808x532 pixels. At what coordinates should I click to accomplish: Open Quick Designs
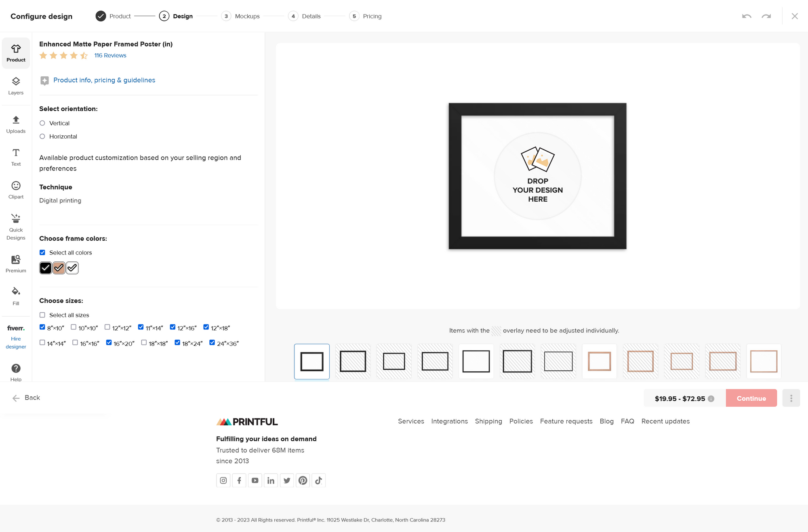(x=16, y=226)
